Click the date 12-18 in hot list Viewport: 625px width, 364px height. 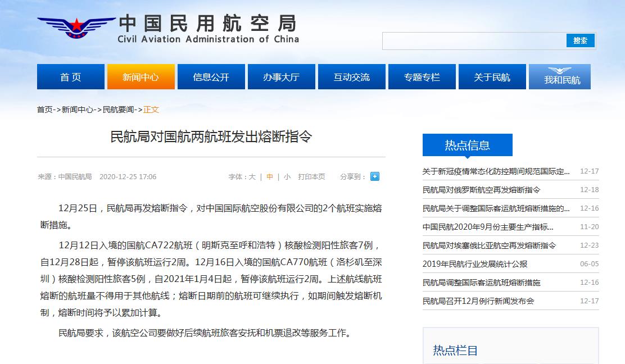pos(590,190)
